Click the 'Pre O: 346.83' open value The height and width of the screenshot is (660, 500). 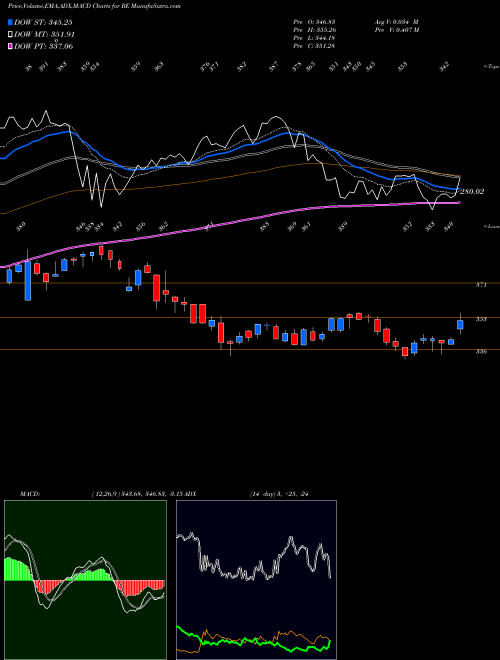[x=314, y=21]
